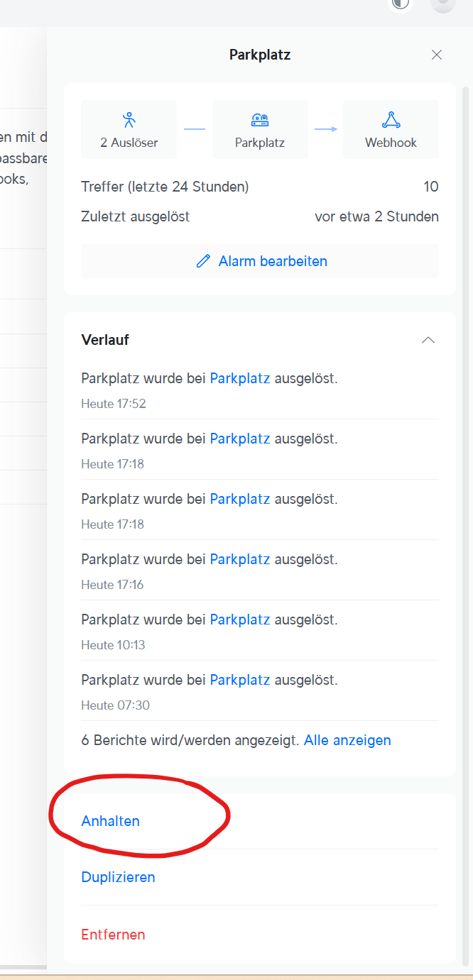
Task: Click the Alle anzeigen link
Action: [347, 740]
